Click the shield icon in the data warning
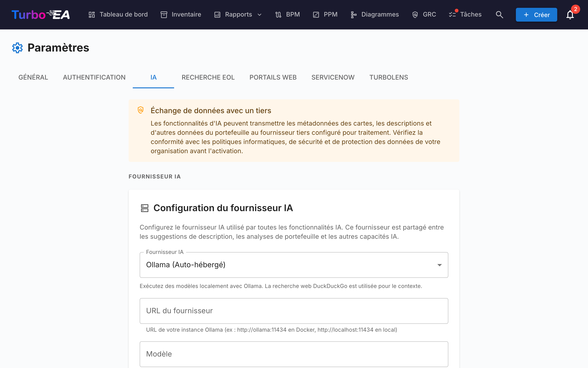This screenshot has height=368, width=588. [141, 110]
